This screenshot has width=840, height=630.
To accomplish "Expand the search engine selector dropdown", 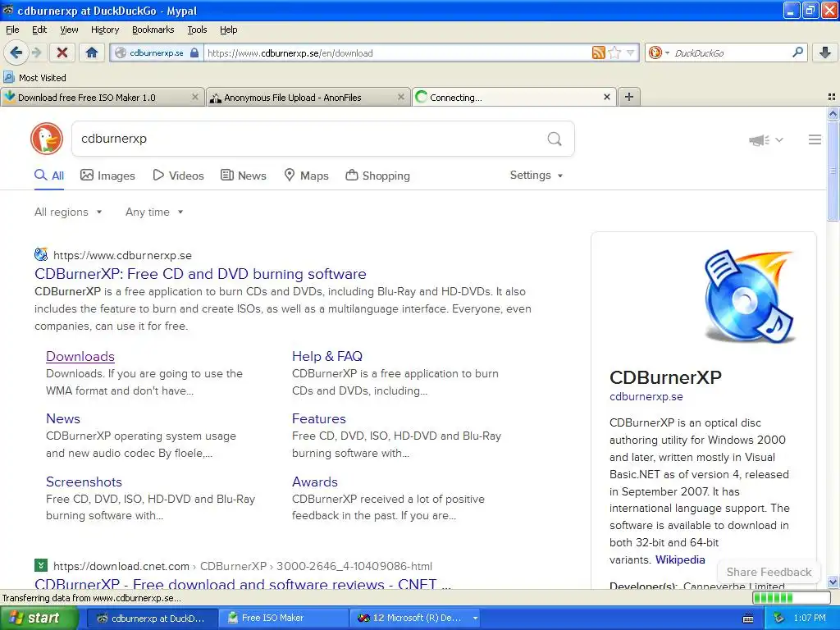I will [x=668, y=52].
